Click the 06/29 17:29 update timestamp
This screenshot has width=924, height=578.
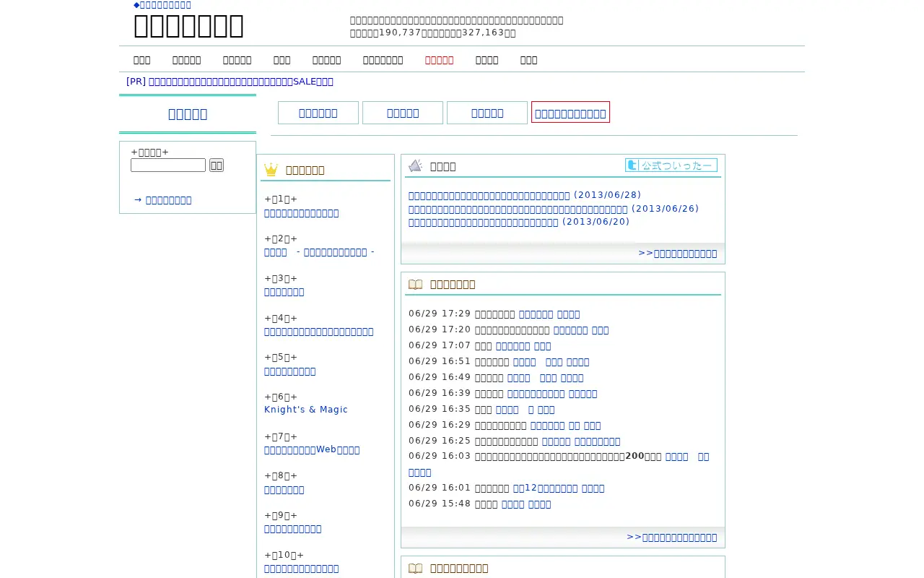click(x=440, y=314)
